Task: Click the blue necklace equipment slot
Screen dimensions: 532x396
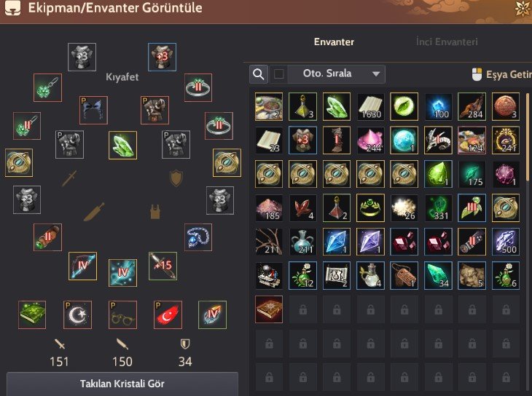Action: pyautogui.click(x=198, y=237)
